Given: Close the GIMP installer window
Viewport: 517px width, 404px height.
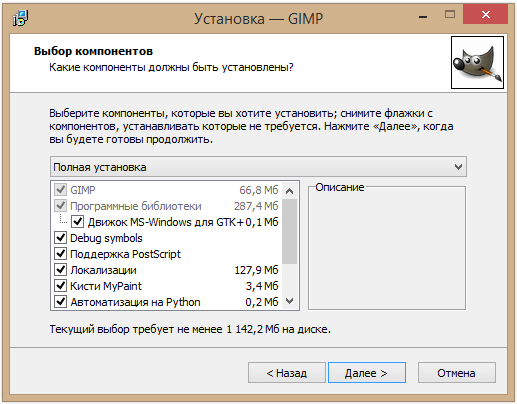Looking at the screenshot, I should tap(486, 14).
